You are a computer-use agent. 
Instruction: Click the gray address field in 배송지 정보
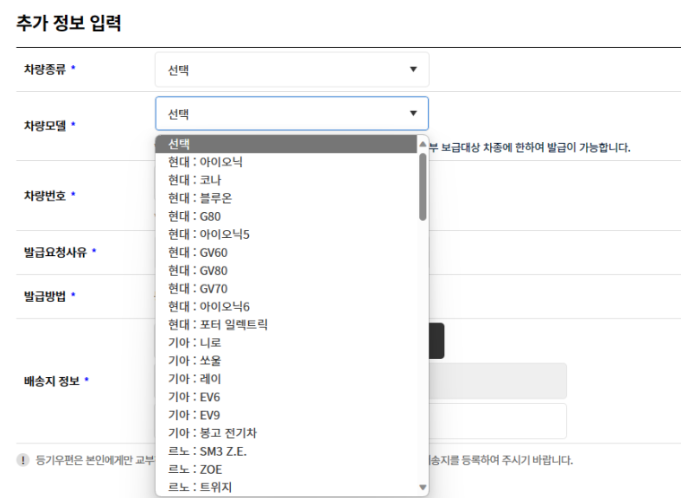pos(498,381)
